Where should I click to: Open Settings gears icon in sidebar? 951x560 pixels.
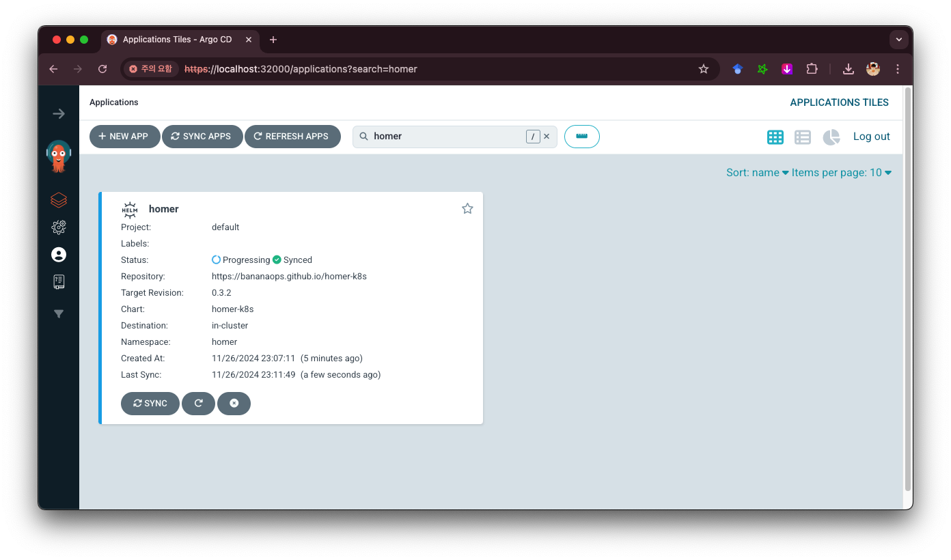(x=59, y=227)
